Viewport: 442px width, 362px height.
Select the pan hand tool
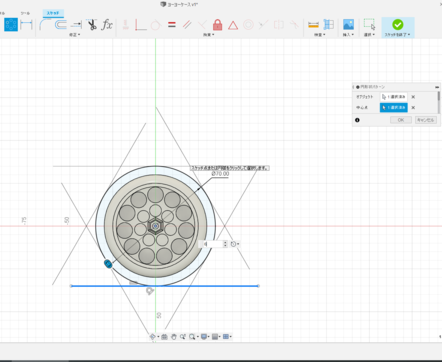tap(174, 337)
